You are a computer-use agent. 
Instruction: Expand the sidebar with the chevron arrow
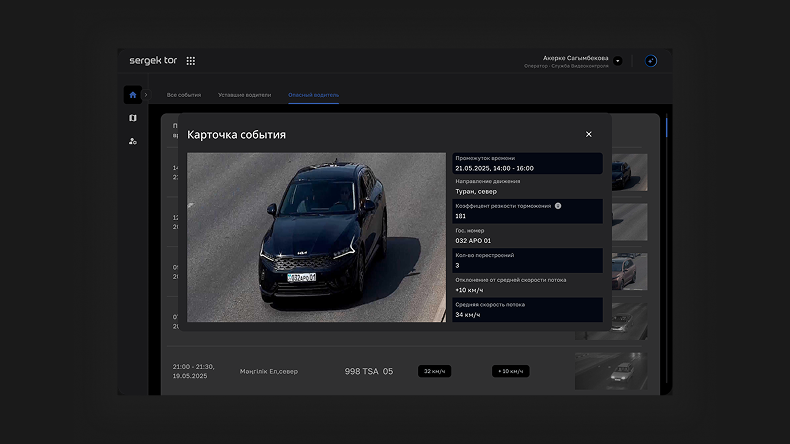146,95
